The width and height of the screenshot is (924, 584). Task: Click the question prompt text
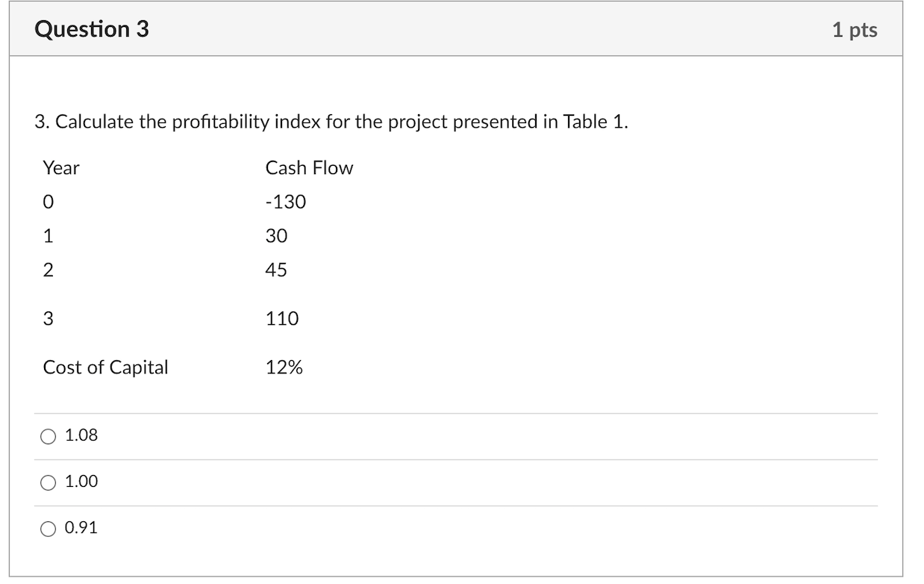click(331, 122)
